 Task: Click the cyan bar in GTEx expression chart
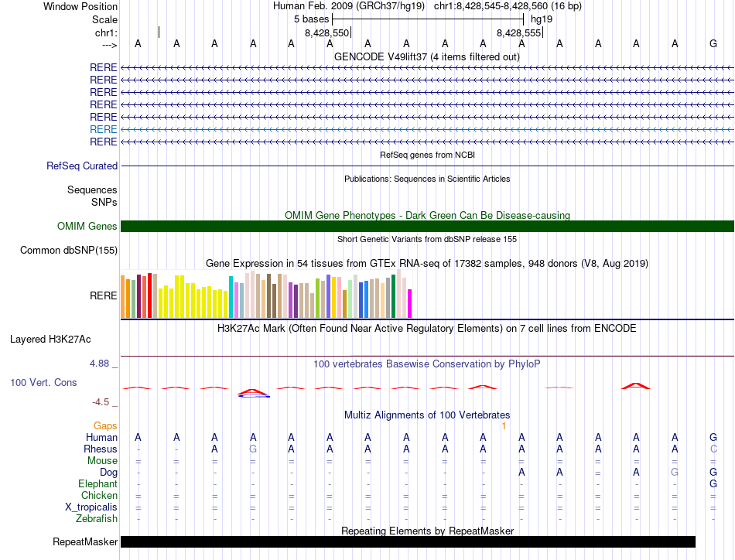[x=231, y=297]
